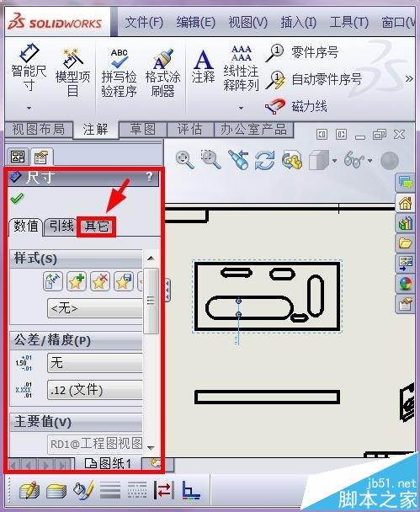Switch to 其它 tab in dimension panel
This screenshot has height=512, width=420.
coord(96,227)
